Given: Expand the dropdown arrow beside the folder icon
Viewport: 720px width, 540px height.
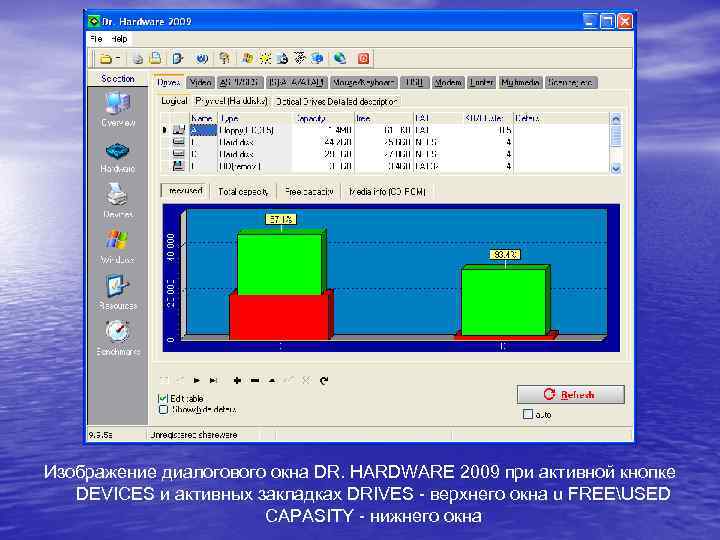Looking at the screenshot, I should tap(118, 58).
